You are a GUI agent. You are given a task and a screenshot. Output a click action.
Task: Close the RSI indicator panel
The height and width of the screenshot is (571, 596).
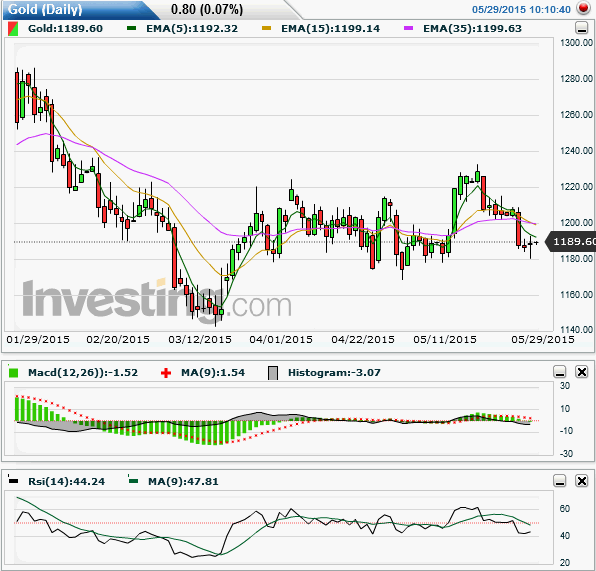(582, 481)
